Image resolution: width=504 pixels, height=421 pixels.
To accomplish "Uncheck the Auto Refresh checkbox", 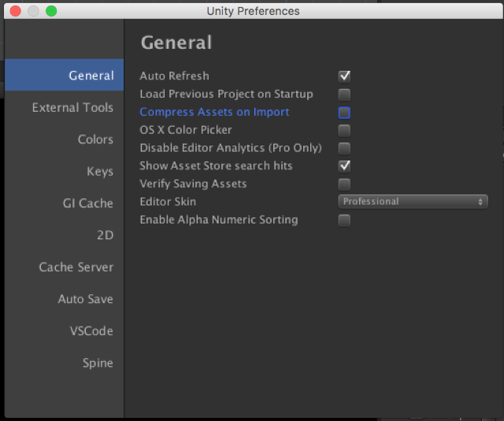I will coord(344,76).
